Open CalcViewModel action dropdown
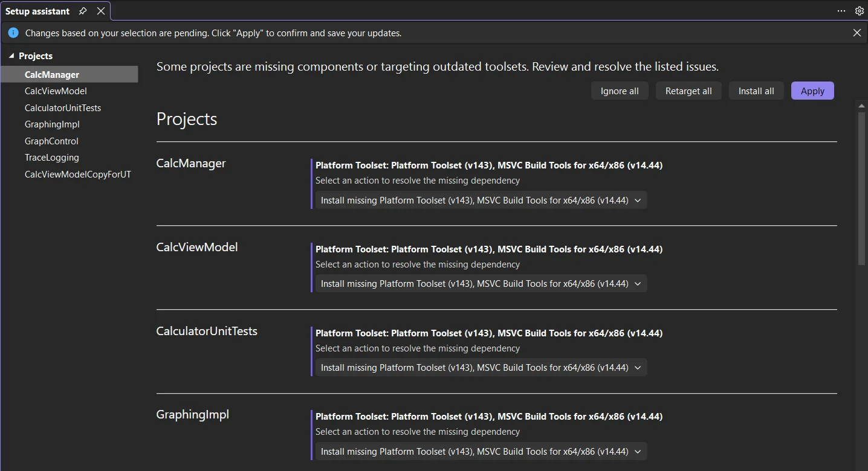This screenshot has width=868, height=471. [481, 284]
